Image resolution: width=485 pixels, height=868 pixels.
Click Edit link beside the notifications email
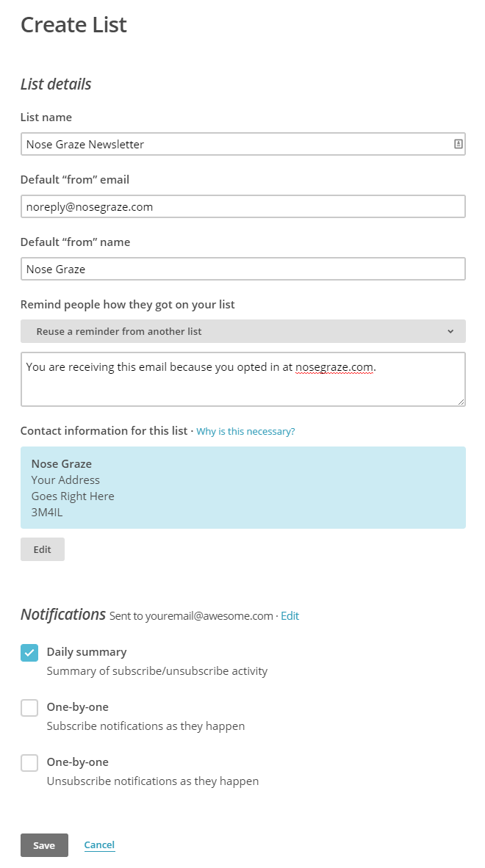(290, 616)
